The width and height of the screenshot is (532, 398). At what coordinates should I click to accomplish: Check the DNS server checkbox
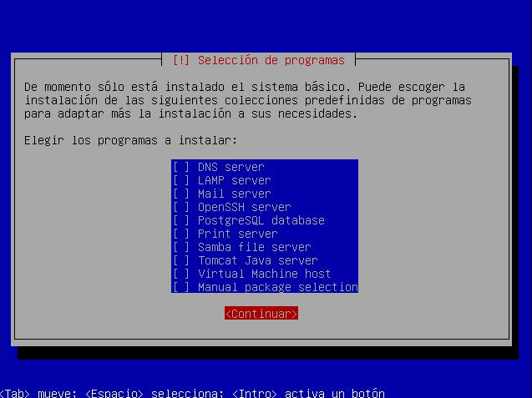(x=181, y=167)
